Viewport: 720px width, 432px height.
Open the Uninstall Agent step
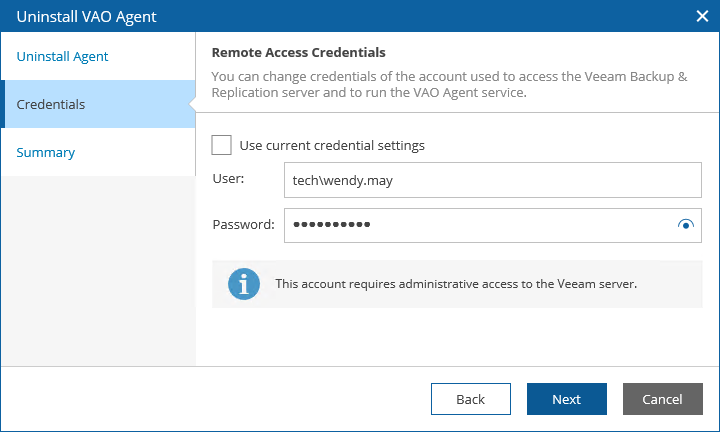[x=63, y=56]
